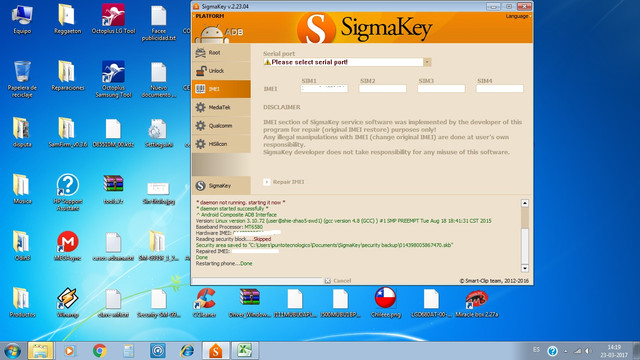Select the Chileee.png image file
The height and width of the screenshot is (360, 640).
[x=386, y=302]
